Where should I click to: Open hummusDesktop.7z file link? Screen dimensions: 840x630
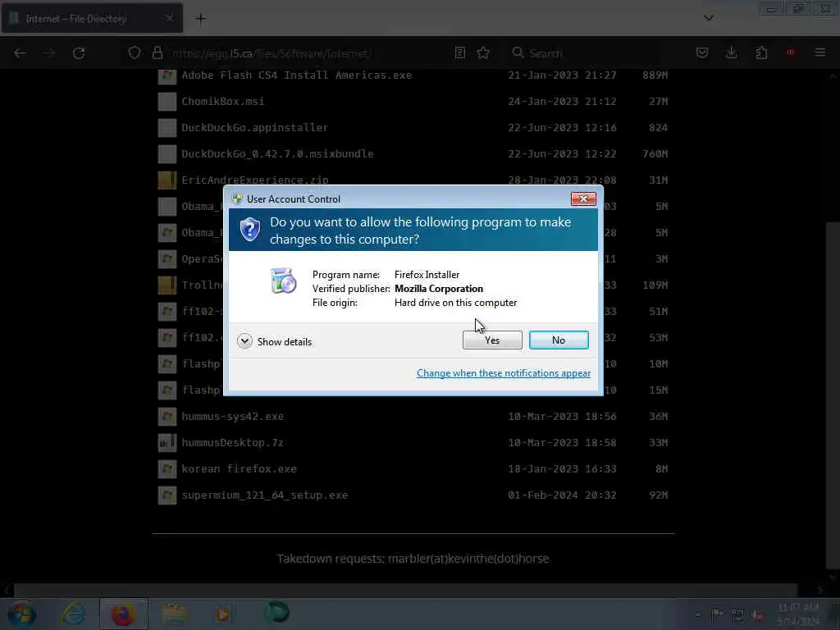232,442
